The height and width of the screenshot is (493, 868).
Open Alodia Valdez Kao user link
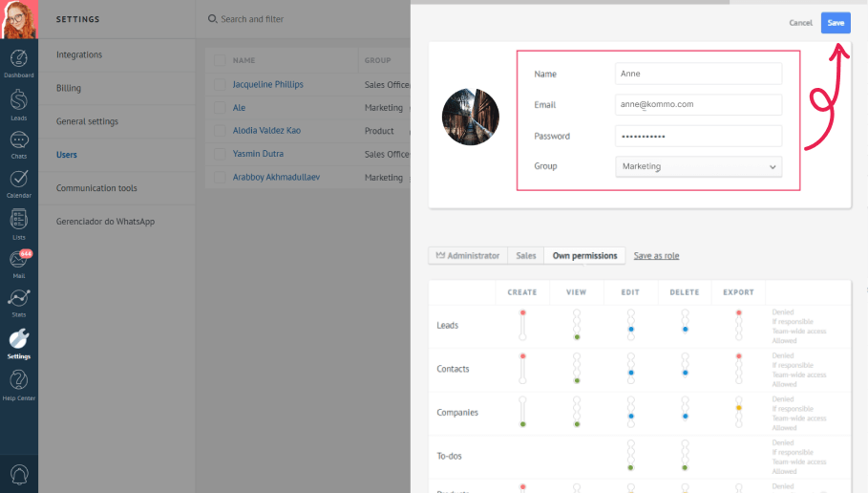[266, 131]
